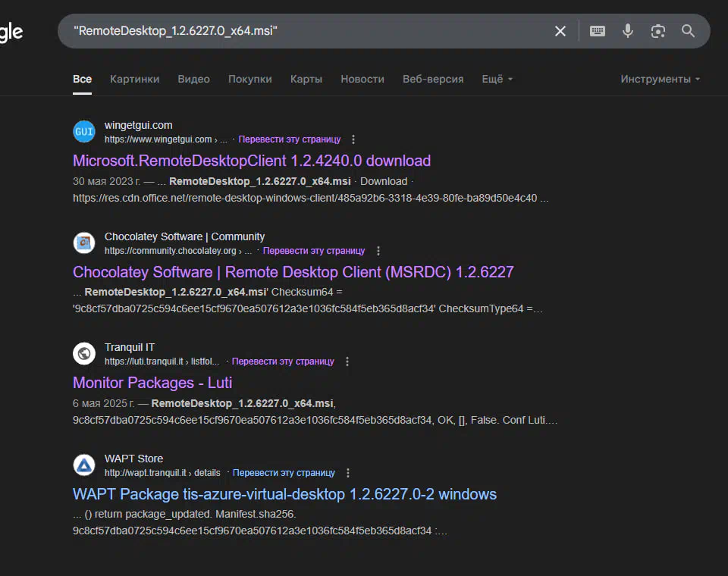
Task: Switch to Покупки tab
Action: pyautogui.click(x=249, y=79)
